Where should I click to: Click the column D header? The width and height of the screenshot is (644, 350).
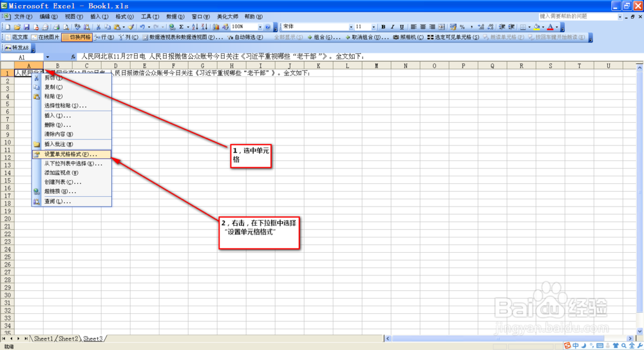tap(115, 66)
